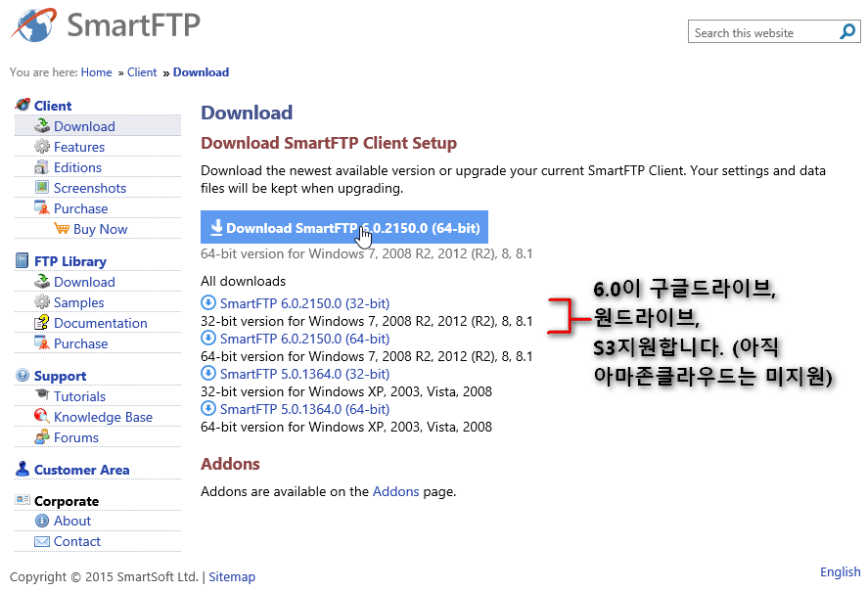Open the Support heading
Viewport: 868px width, 592px height.
(x=61, y=376)
